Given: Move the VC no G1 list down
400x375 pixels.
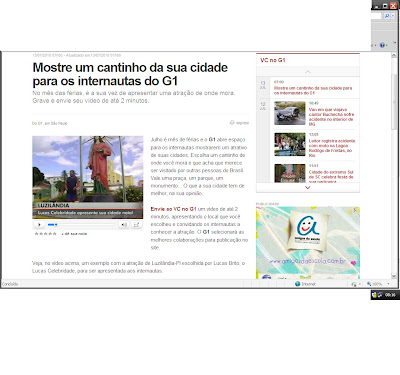Looking at the screenshot, I should coord(307,188).
